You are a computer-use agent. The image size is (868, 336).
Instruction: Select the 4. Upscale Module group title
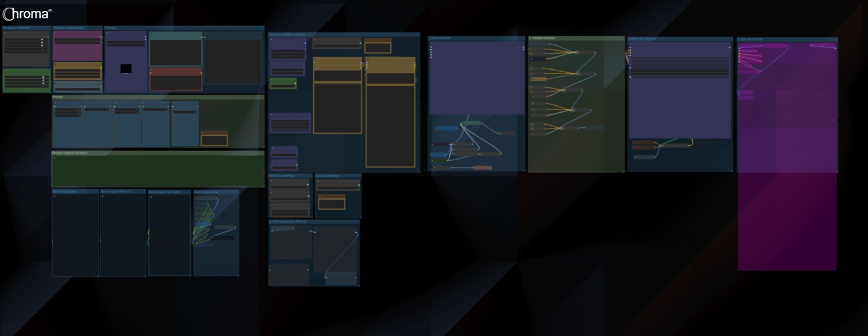pos(751,39)
